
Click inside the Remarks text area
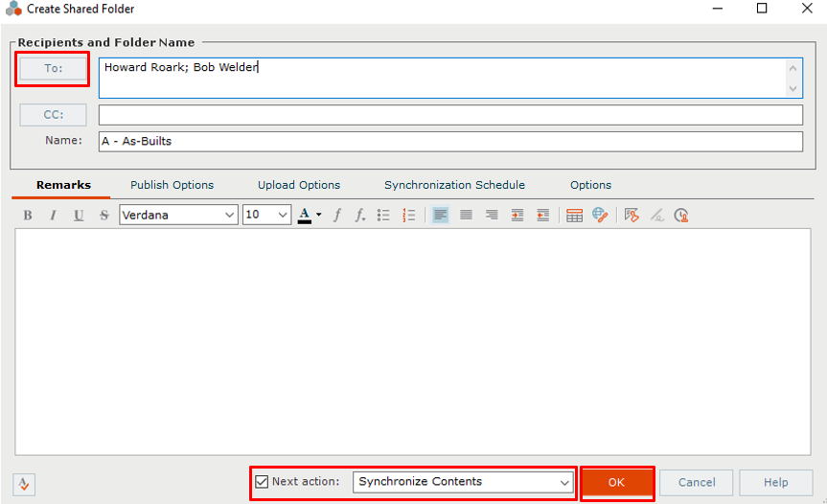pyautogui.click(x=413, y=342)
